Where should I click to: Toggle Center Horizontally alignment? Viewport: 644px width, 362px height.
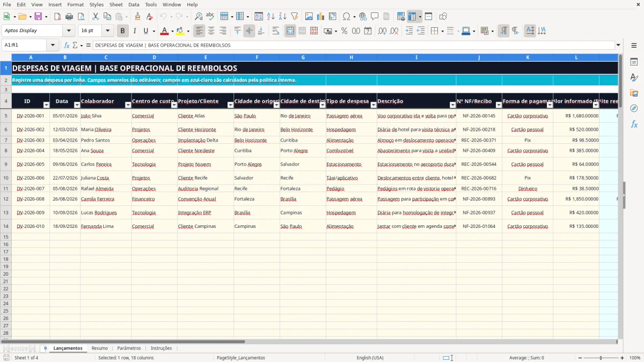[x=211, y=31]
